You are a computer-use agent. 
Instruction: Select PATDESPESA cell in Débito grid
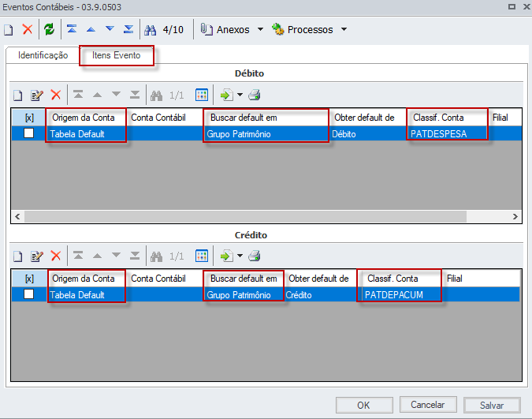[x=447, y=134]
